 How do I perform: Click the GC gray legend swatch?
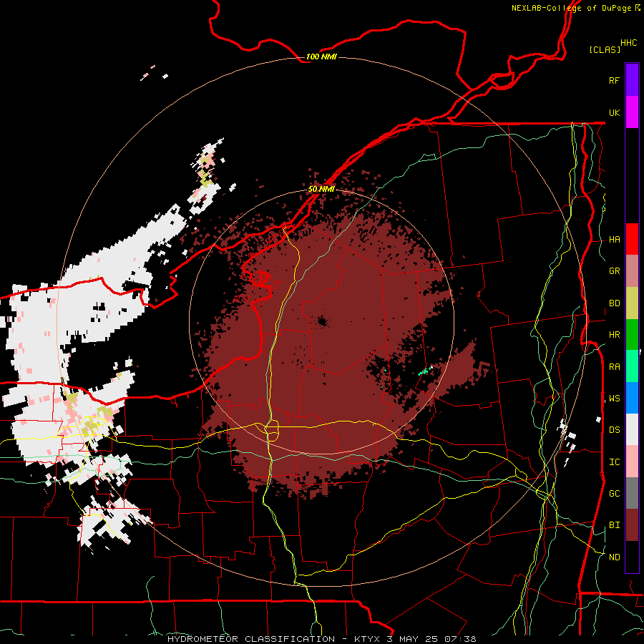632,493
